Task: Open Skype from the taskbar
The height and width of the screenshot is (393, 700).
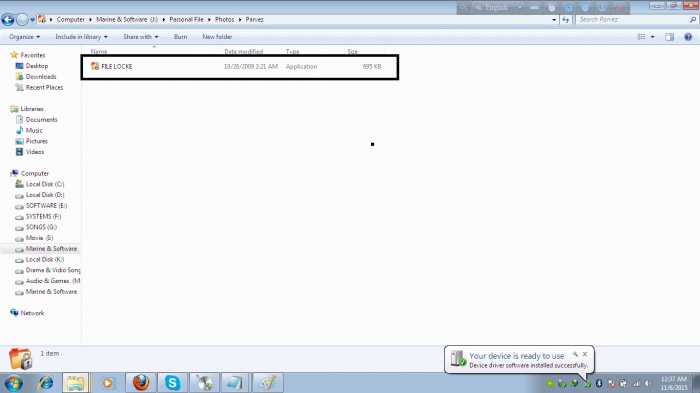Action: (x=172, y=383)
